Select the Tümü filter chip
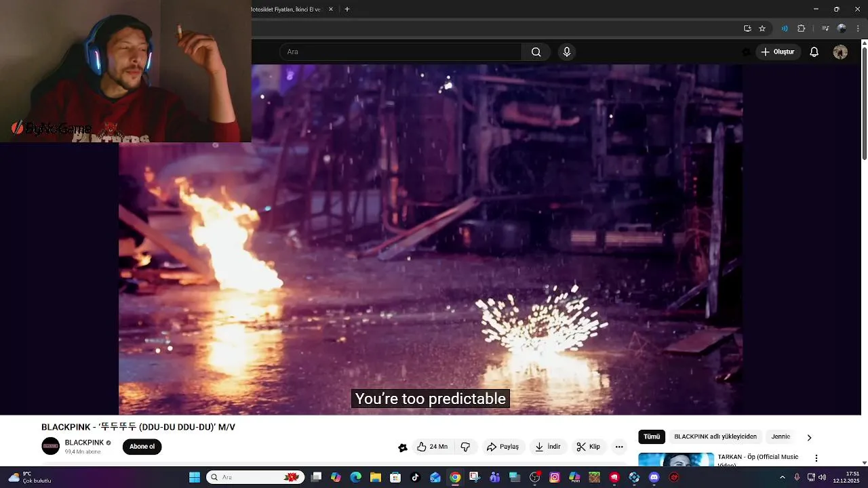Viewport: 868px width, 488px height. click(x=652, y=437)
